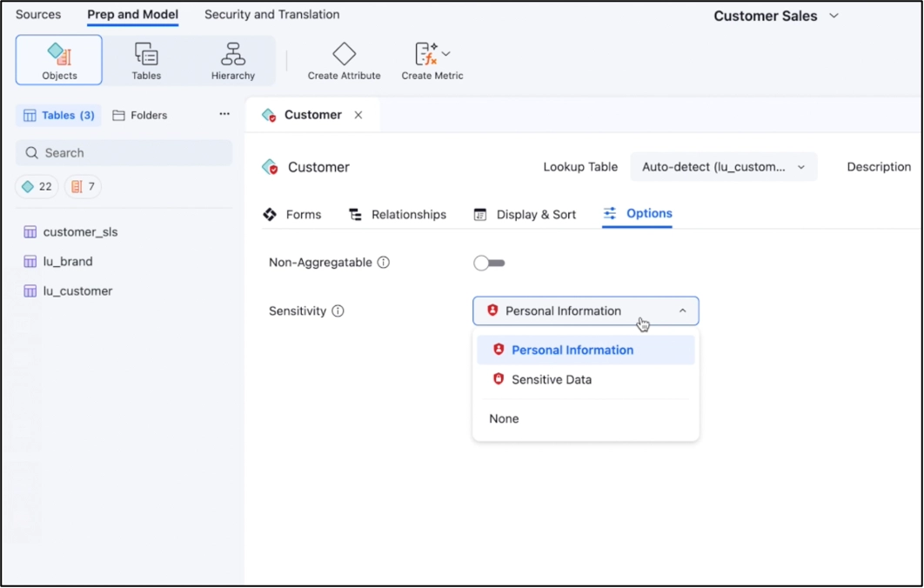Click the Non-Aggregatable info icon
Screen dimensions: 924x588
(383, 263)
